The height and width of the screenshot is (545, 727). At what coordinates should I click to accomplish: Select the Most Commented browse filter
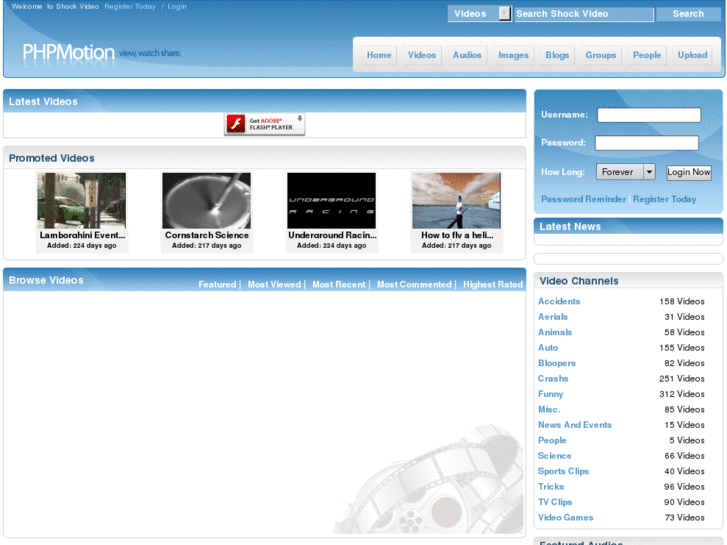tap(414, 284)
